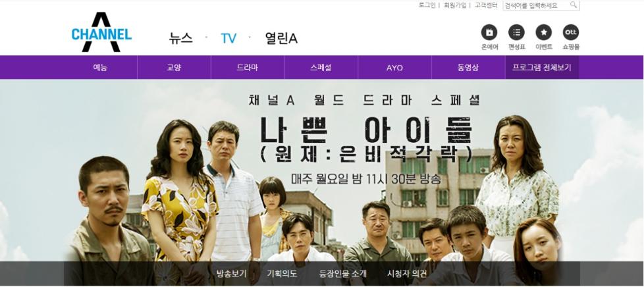Select the TV top menu
This screenshot has width=644, height=287.
click(x=228, y=38)
